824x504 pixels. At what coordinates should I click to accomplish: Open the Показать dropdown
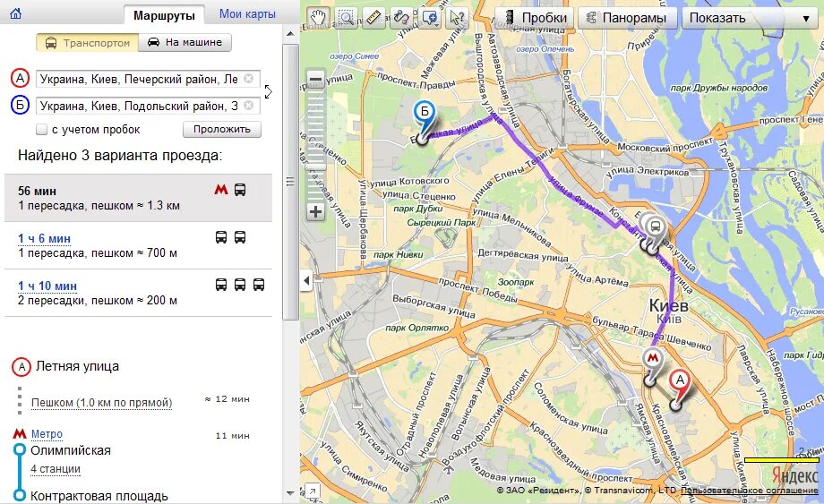751,18
